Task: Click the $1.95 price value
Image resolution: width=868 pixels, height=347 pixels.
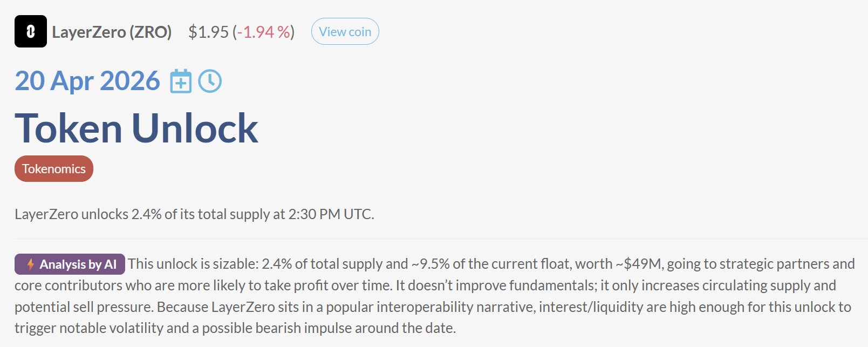Action: point(208,32)
